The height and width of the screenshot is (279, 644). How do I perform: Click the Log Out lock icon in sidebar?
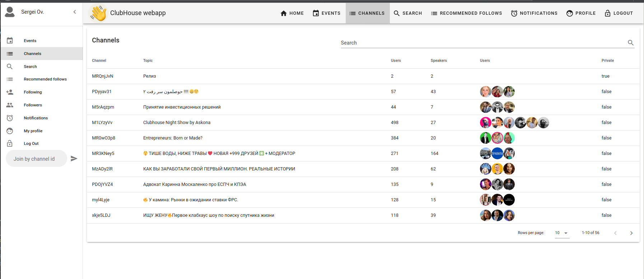[x=10, y=143]
